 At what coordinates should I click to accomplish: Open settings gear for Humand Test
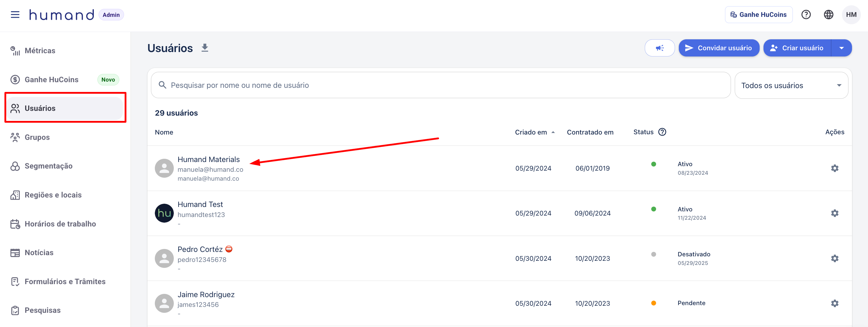[834, 213]
